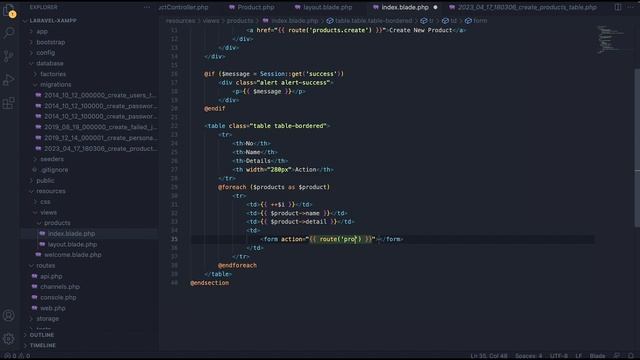Screen dimensions: 640x360
Task: Open channels.php in routes
Action: [60, 287]
